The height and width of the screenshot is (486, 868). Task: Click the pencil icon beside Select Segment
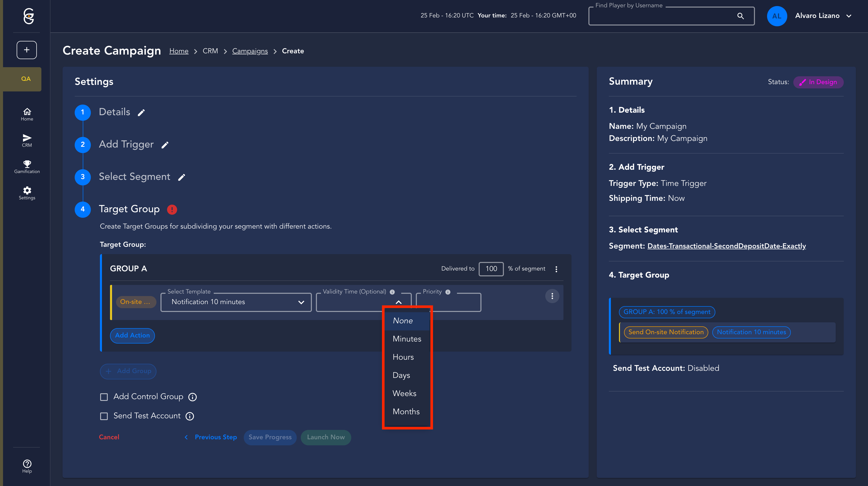(182, 177)
